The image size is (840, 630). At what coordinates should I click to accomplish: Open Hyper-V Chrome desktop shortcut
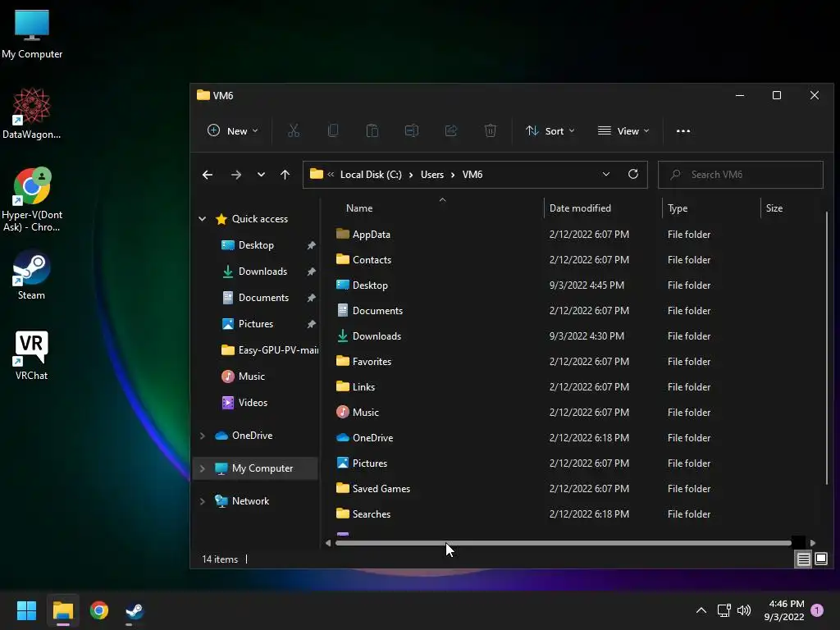pos(32,200)
